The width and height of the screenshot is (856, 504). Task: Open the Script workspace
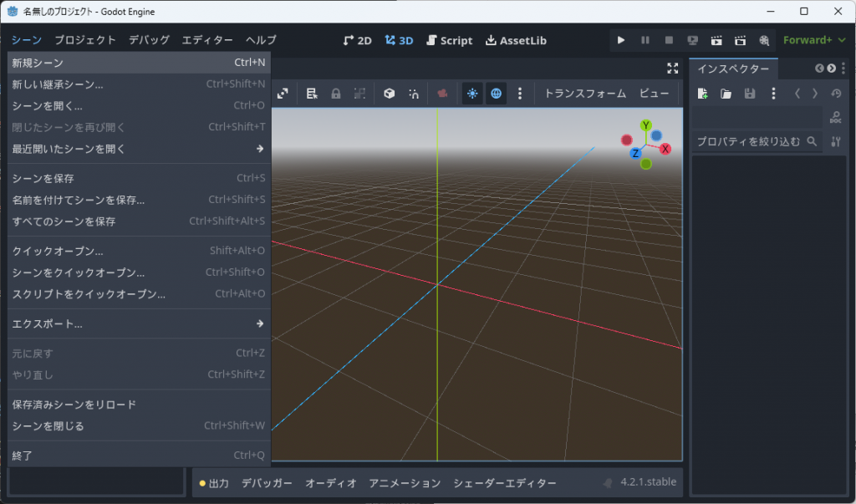[449, 40]
